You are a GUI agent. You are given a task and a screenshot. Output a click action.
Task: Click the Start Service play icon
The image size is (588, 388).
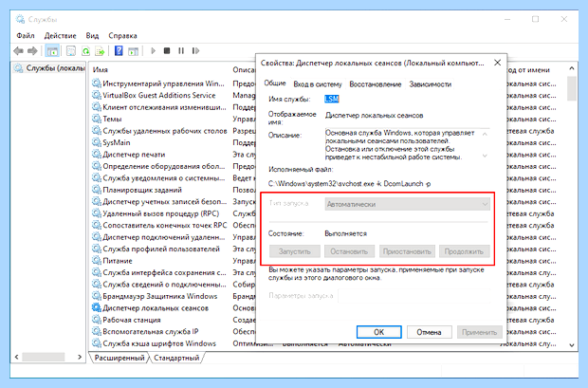click(x=153, y=50)
